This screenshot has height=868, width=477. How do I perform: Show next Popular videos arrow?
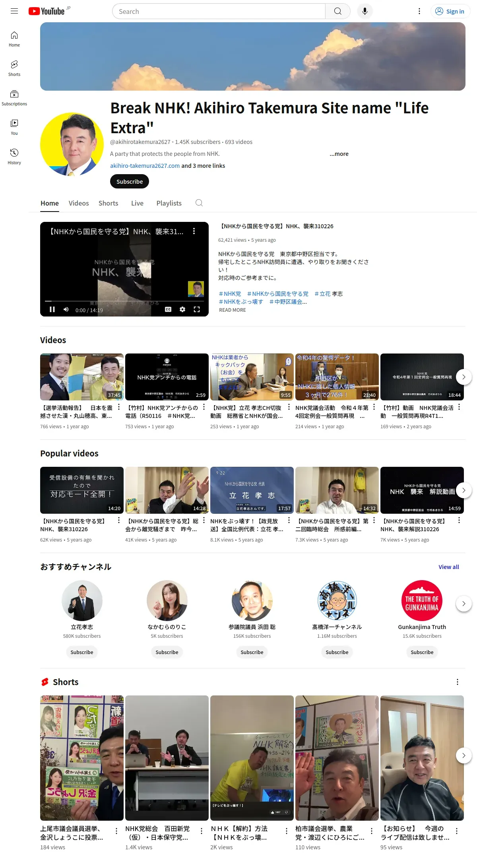[x=463, y=490]
